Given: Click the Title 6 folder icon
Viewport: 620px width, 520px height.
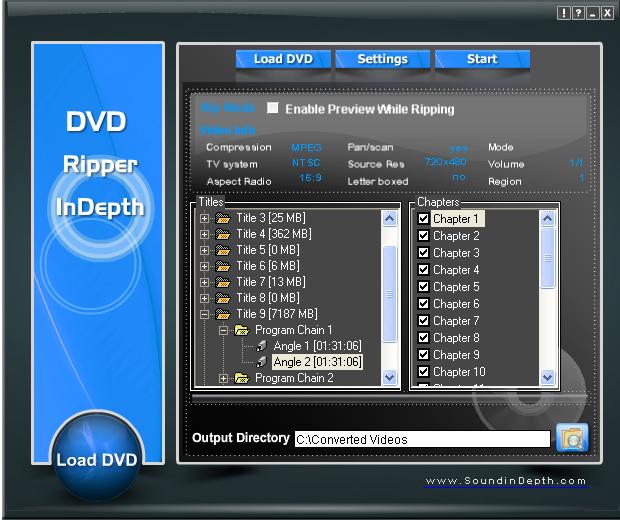Looking at the screenshot, I should [x=223, y=266].
